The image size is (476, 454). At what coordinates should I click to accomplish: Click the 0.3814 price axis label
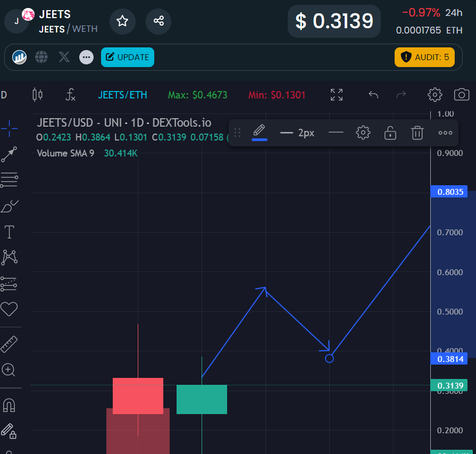point(449,359)
